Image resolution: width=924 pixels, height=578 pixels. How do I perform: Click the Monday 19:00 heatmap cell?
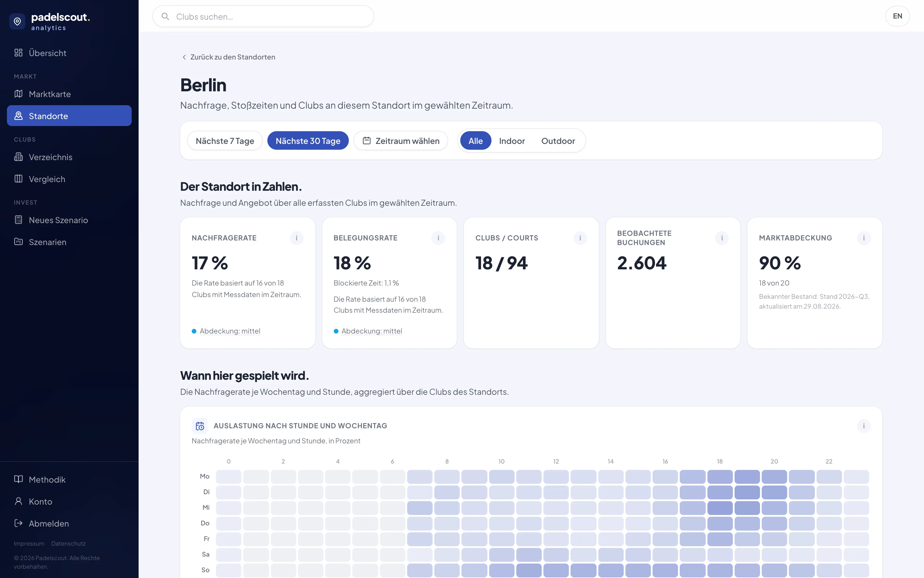click(747, 477)
